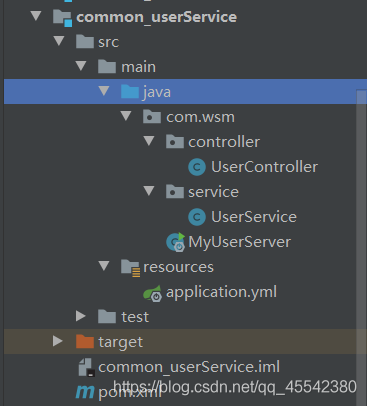Screen dimensions: 367x406
Task: Click the test folder icon
Action: click(x=107, y=317)
